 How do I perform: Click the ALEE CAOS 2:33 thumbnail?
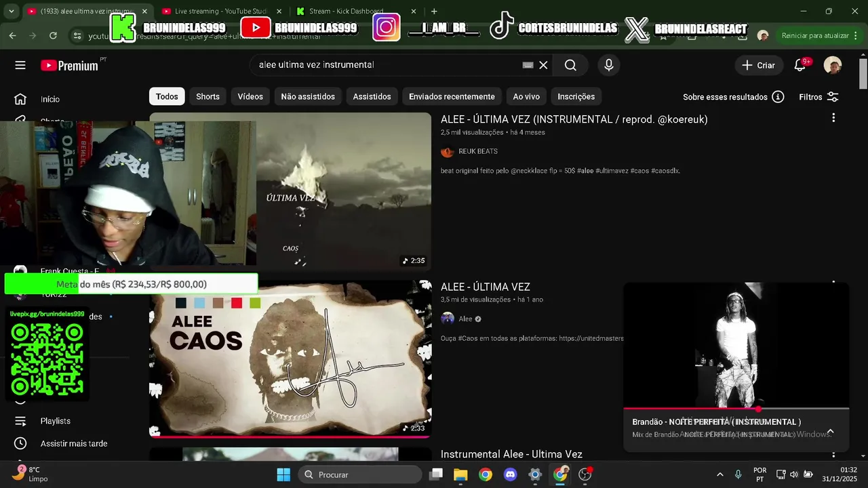[x=290, y=358]
